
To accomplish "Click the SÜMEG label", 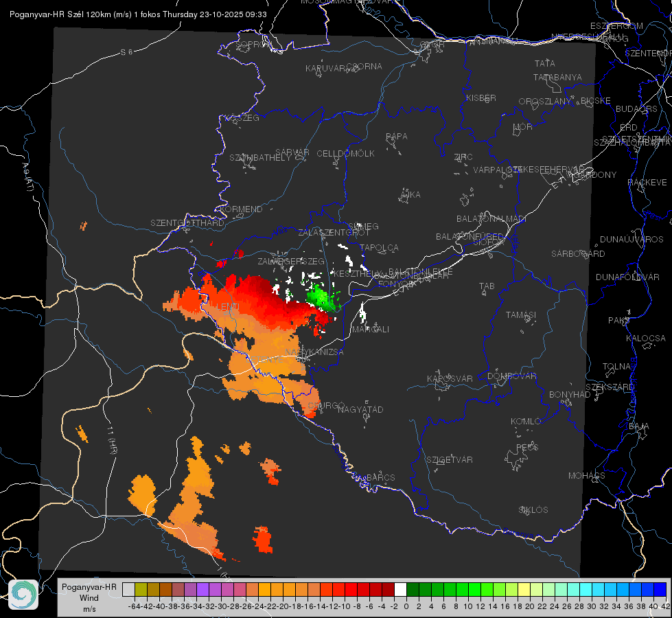I will [363, 227].
